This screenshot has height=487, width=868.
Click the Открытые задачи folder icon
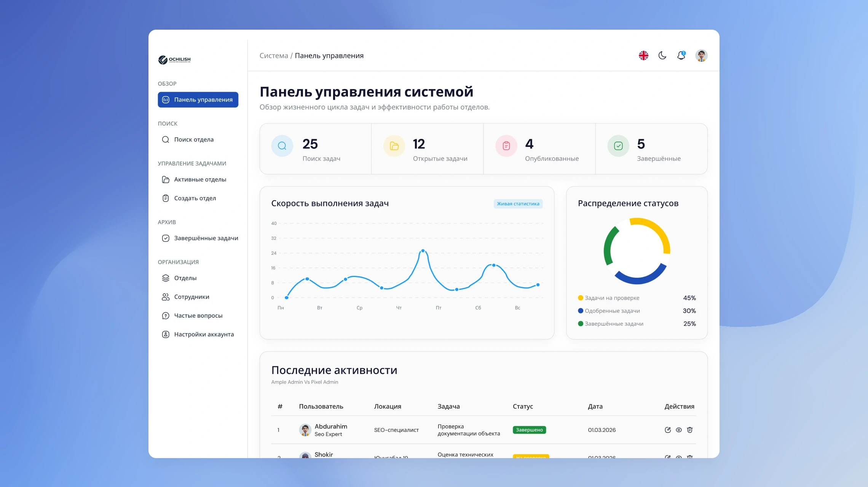pyautogui.click(x=394, y=146)
